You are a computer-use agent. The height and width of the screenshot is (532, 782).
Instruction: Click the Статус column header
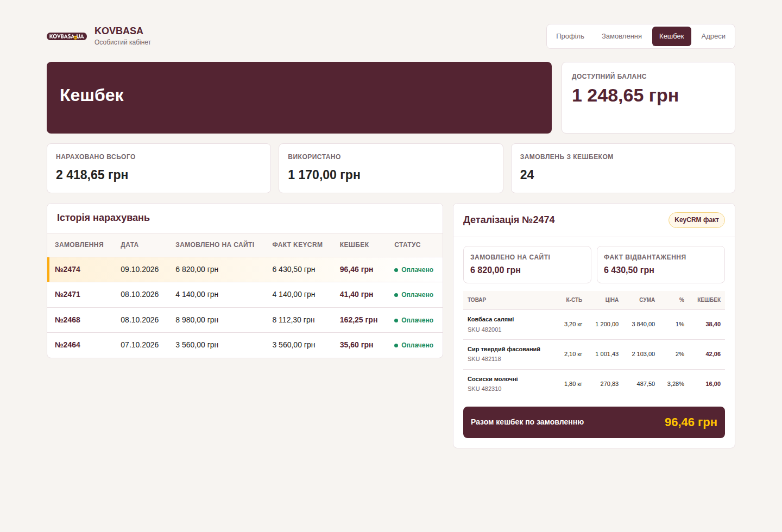(407, 245)
